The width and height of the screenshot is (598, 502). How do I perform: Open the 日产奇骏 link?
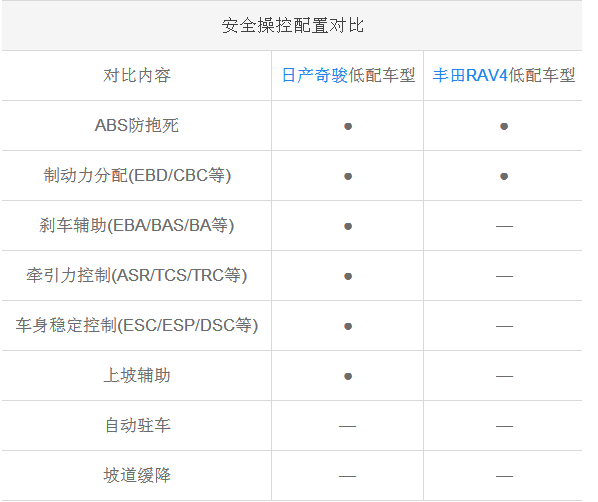click(315, 75)
